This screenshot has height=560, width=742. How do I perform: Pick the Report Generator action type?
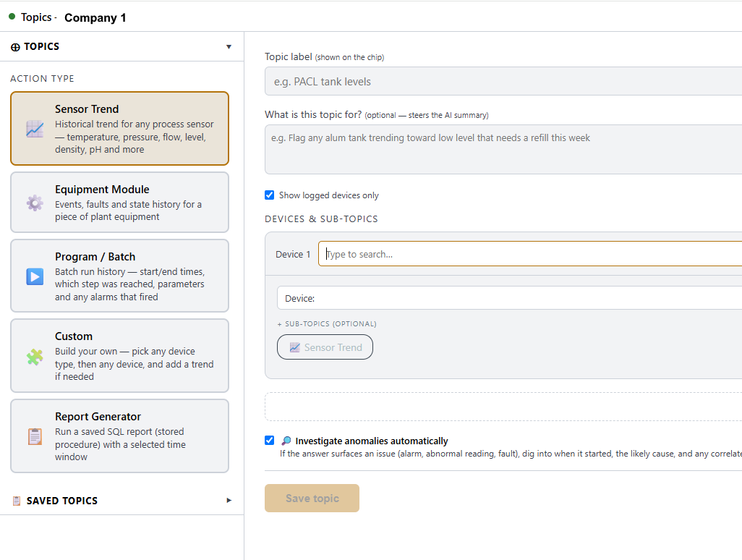tap(120, 436)
